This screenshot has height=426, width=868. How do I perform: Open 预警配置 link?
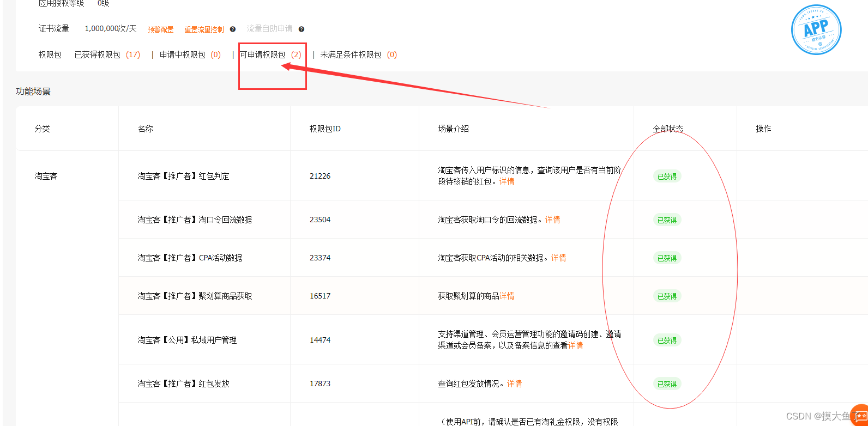coord(160,29)
